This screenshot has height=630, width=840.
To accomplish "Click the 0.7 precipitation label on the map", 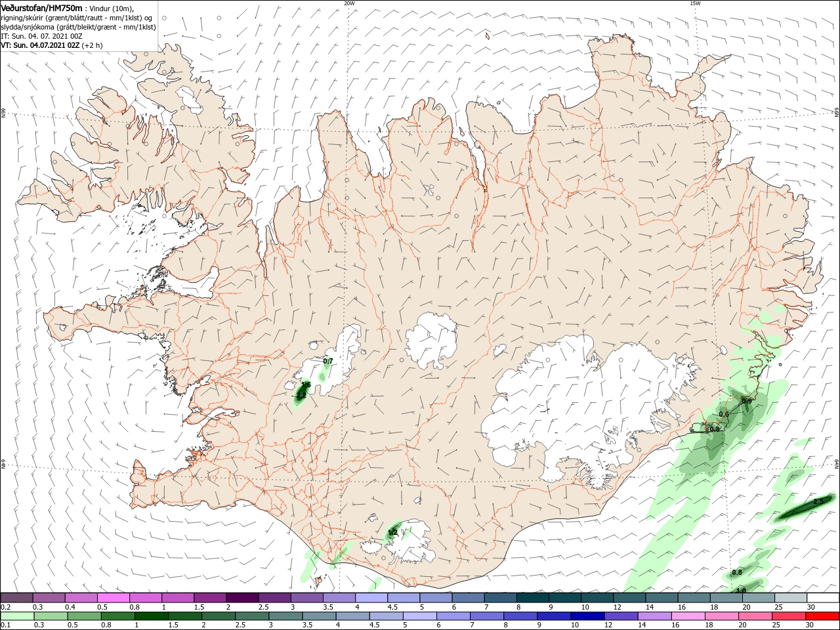I will pyautogui.click(x=329, y=362).
